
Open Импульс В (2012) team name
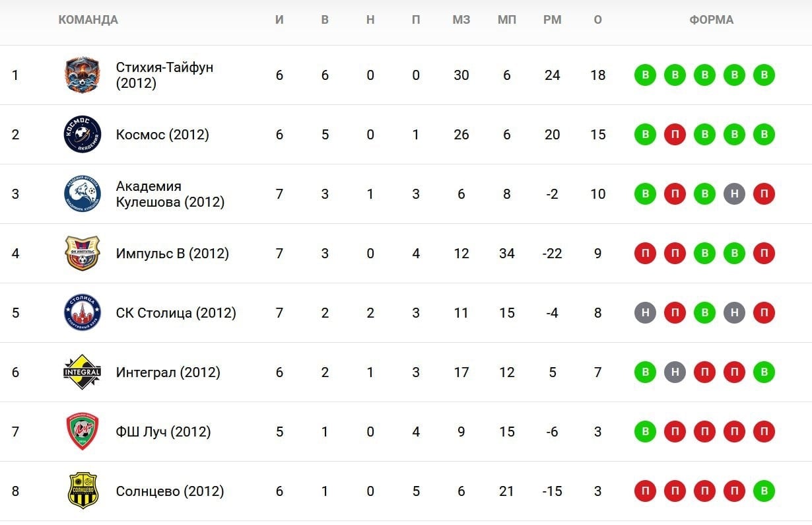click(x=172, y=254)
